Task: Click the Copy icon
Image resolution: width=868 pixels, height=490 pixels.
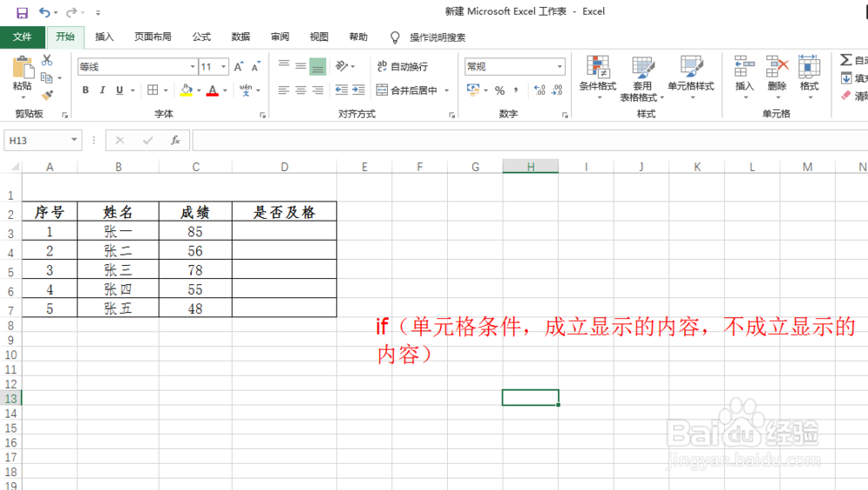Action: point(47,77)
